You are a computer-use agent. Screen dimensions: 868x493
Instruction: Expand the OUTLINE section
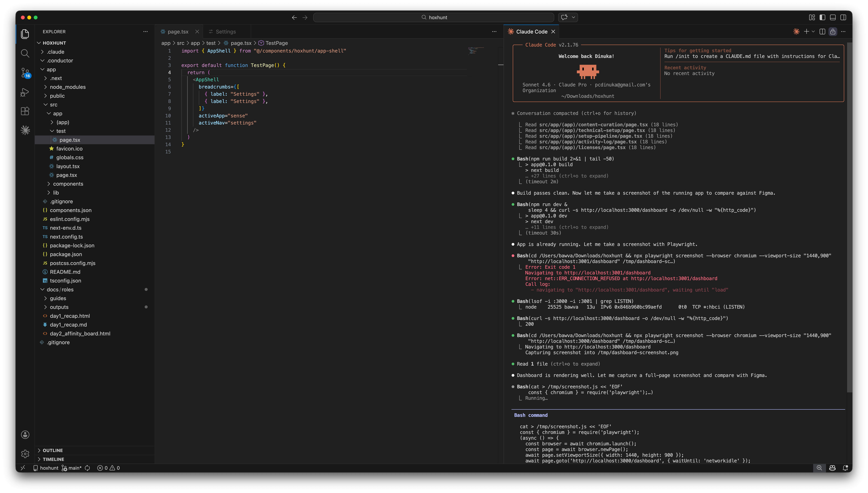[x=53, y=450]
